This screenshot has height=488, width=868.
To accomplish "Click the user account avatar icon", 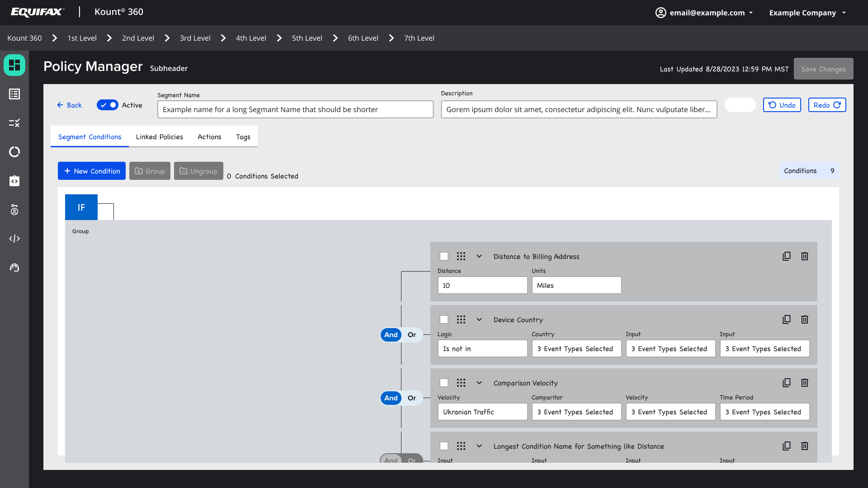I will point(660,13).
